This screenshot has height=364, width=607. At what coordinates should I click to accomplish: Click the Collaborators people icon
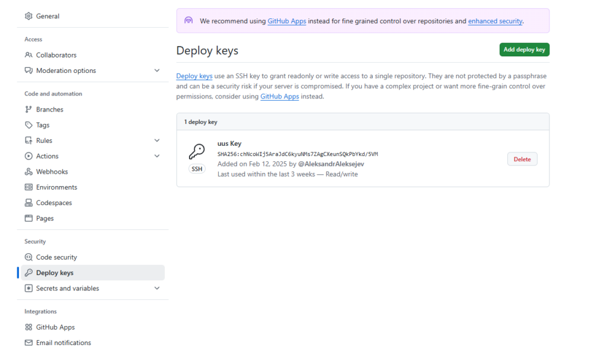(x=28, y=55)
